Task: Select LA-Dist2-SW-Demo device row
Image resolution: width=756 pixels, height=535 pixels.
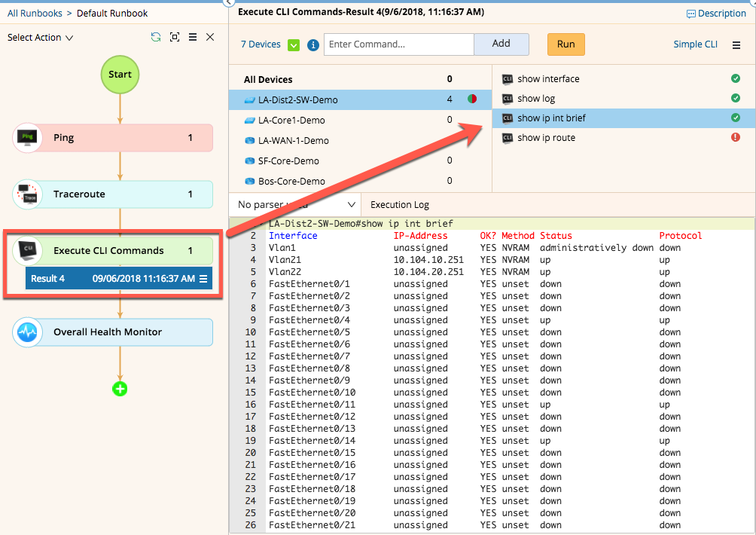Action: click(x=360, y=100)
